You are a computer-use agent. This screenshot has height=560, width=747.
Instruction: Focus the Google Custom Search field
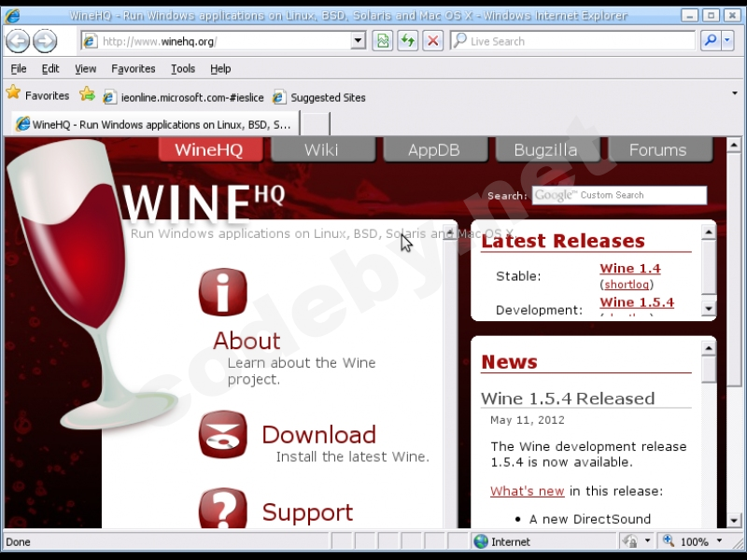tap(619, 195)
